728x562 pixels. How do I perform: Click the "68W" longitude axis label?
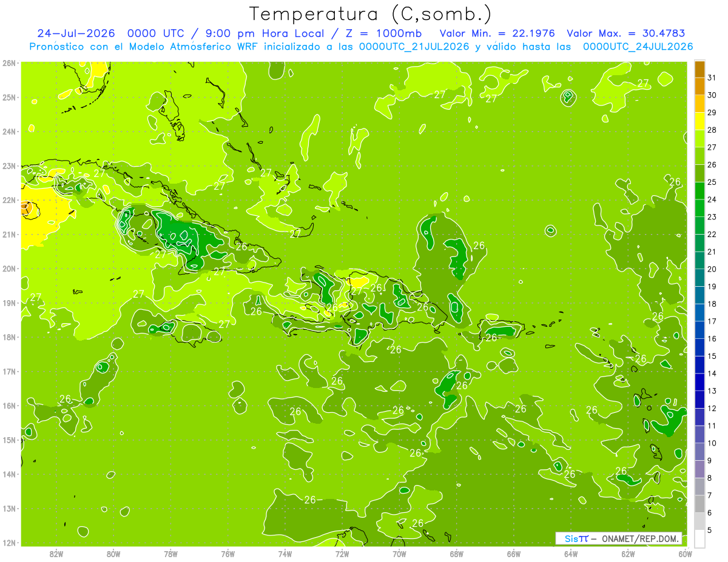457,554
